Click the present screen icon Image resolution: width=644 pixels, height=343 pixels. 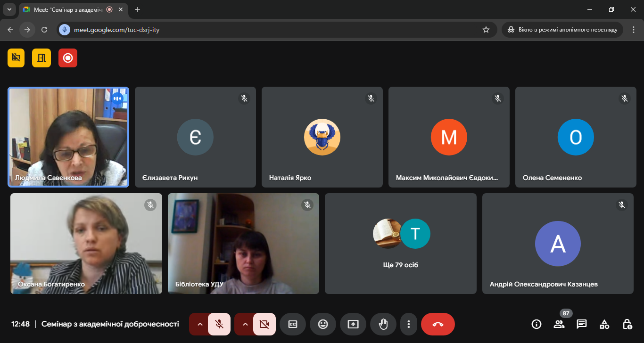point(353,324)
